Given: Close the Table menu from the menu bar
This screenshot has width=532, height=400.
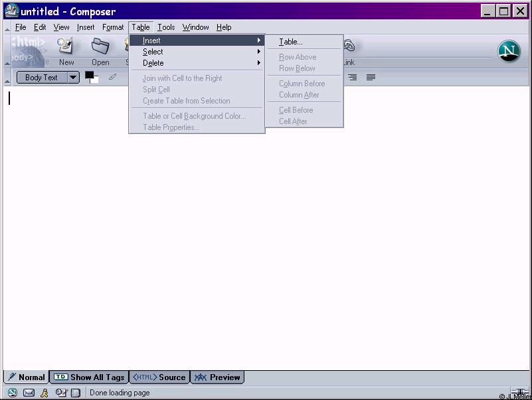Looking at the screenshot, I should tap(141, 27).
